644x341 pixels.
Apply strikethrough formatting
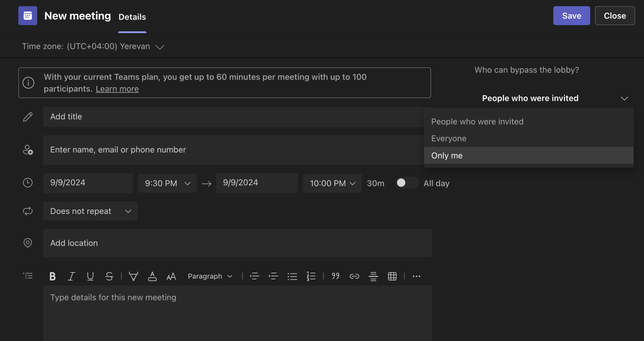point(109,276)
